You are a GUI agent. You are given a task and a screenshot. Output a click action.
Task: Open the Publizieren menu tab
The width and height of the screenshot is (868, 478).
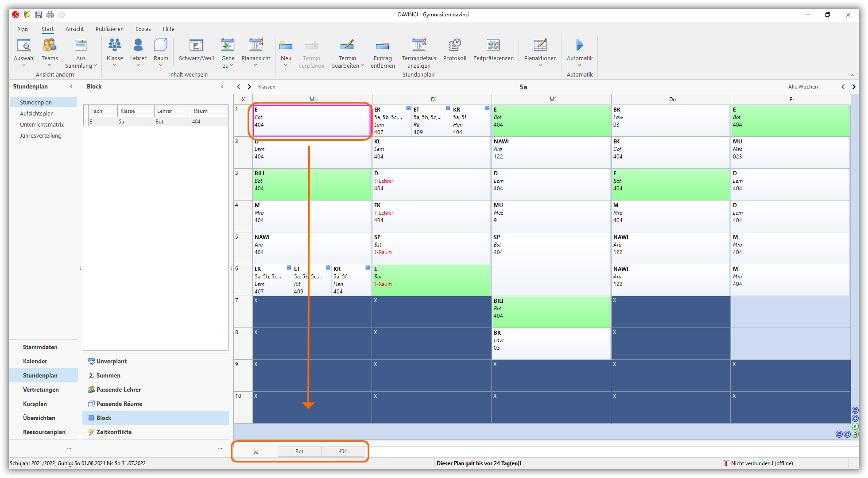109,29
